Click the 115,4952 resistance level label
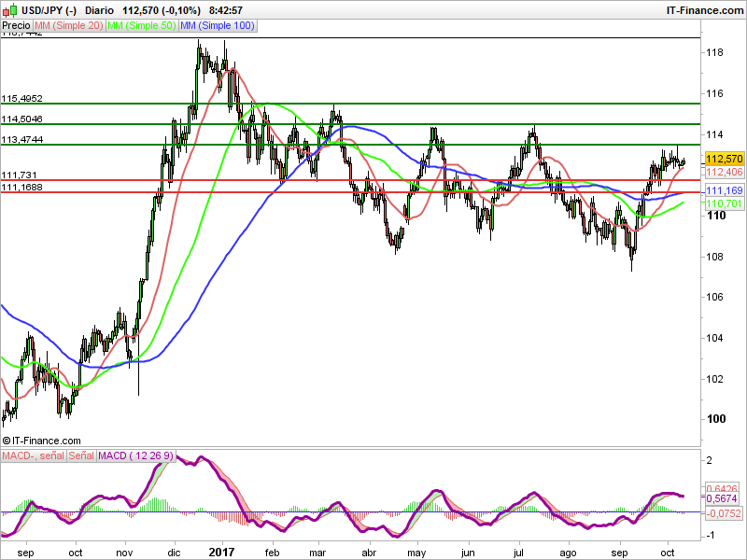This screenshot has width=747, height=560. point(21,99)
